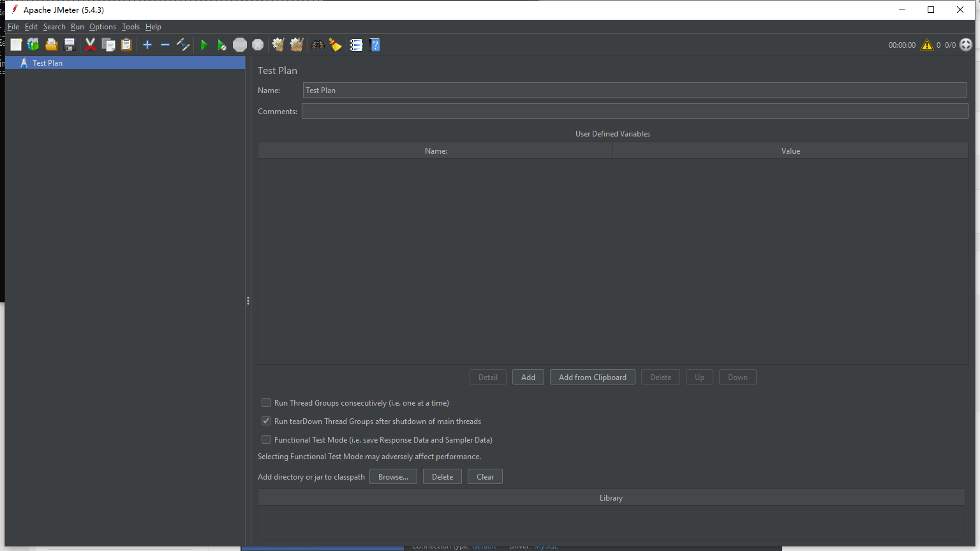The height and width of the screenshot is (551, 980).
Task: Open the Edit menu
Action: pyautogui.click(x=31, y=27)
